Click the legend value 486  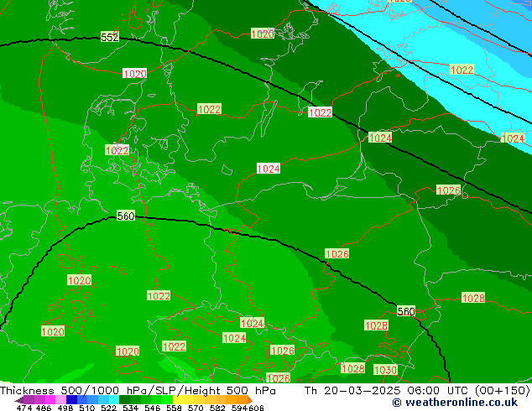[x=44, y=408]
